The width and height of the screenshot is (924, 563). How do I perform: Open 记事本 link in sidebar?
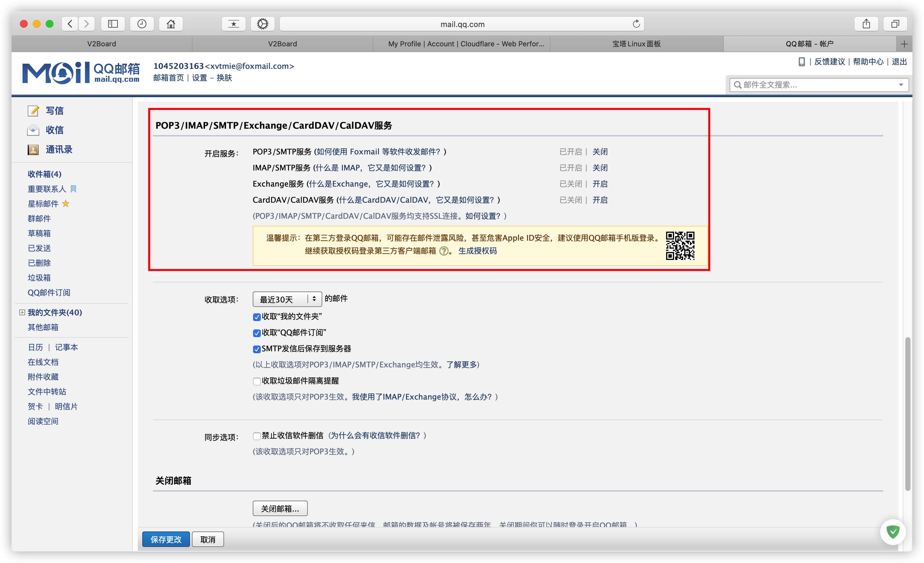(66, 347)
